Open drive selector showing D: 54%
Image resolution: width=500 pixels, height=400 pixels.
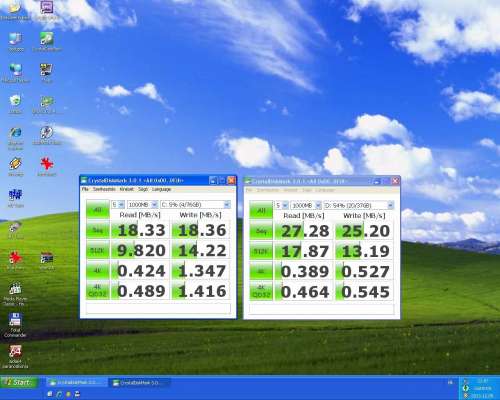point(359,205)
